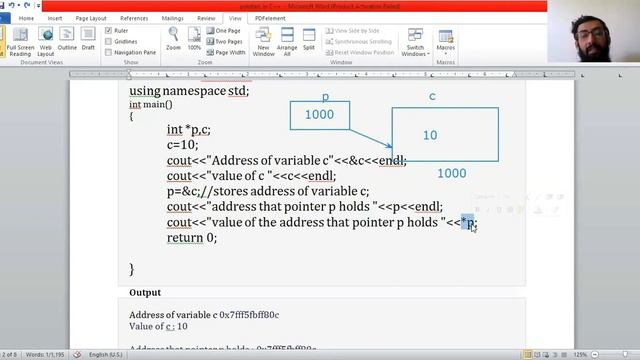Image resolution: width=640 pixels, height=360 pixels.
Task: Click the Words count in status bar
Action: pyautogui.click(x=45, y=355)
